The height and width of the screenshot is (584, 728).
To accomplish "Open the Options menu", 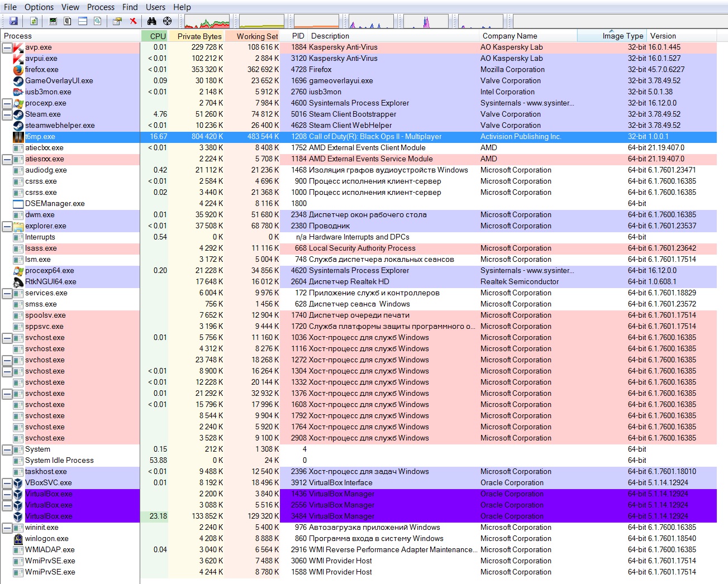I will [x=39, y=7].
